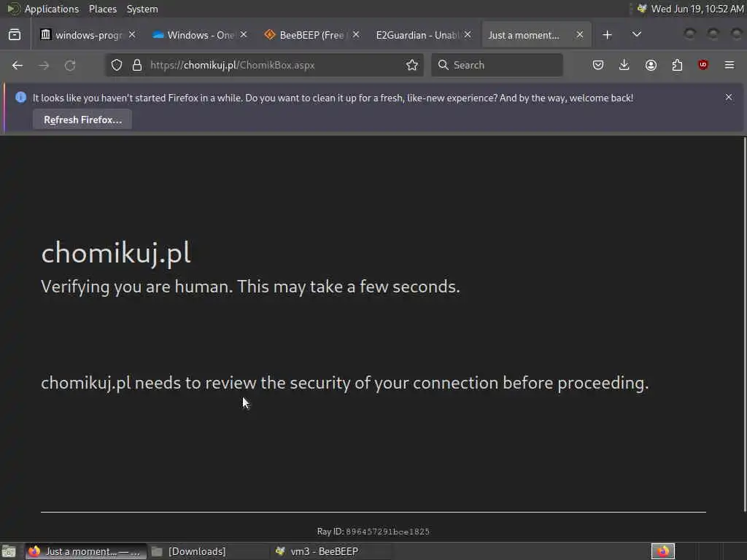Open a new tab with plus icon
The width and height of the screenshot is (747, 560).
[x=607, y=35]
